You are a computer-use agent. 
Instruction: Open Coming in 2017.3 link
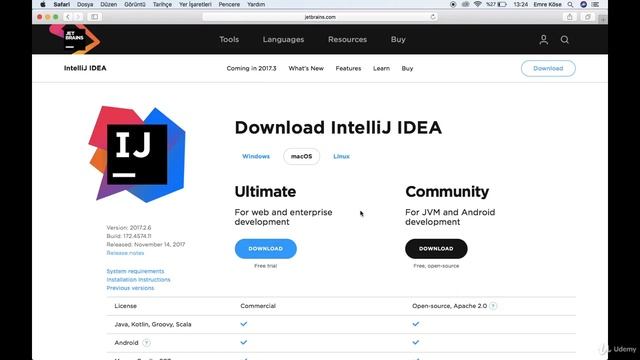(x=251, y=68)
